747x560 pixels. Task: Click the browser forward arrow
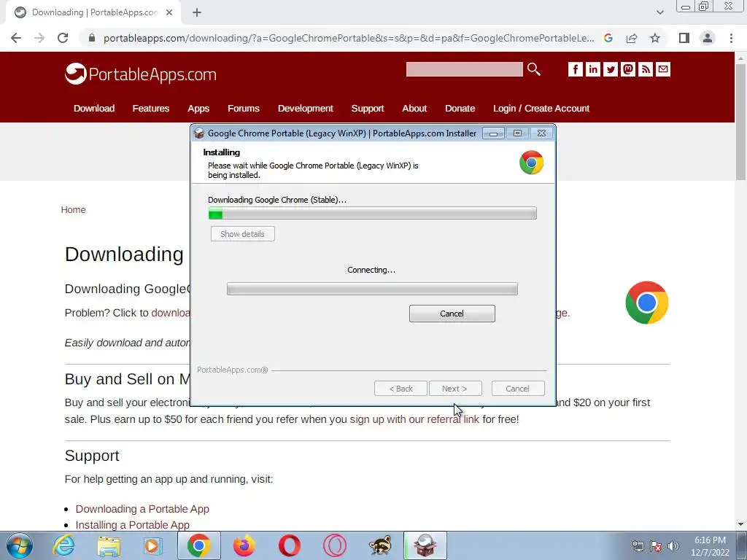[39, 38]
